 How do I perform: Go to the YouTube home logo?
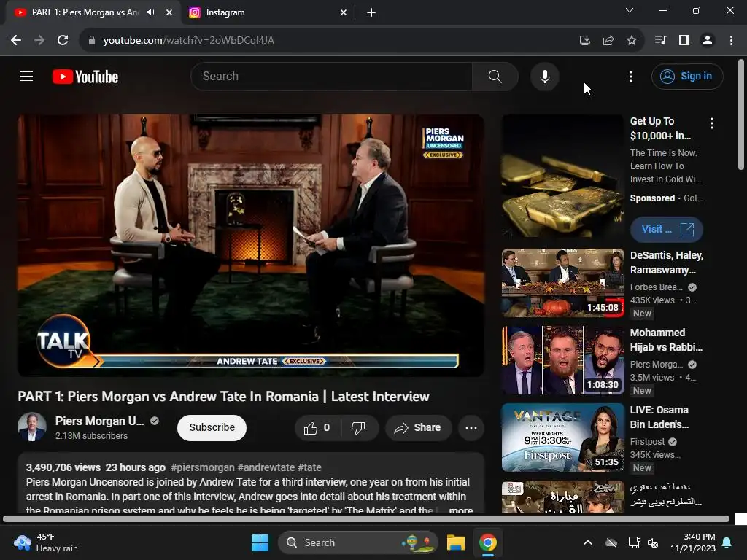pos(85,77)
